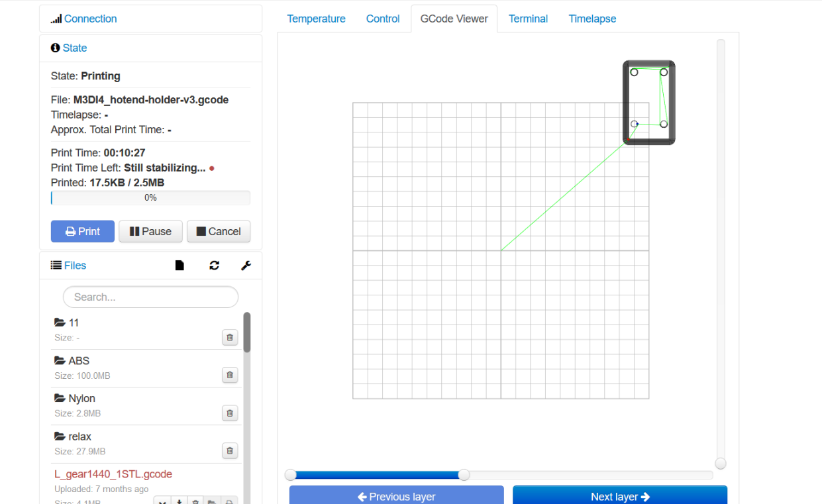
Task: Expand the Connection panel
Action: click(x=90, y=19)
